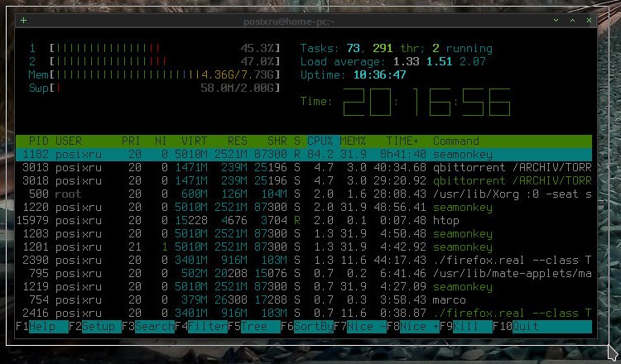Select the PID 795 mate-applets row

point(304,274)
